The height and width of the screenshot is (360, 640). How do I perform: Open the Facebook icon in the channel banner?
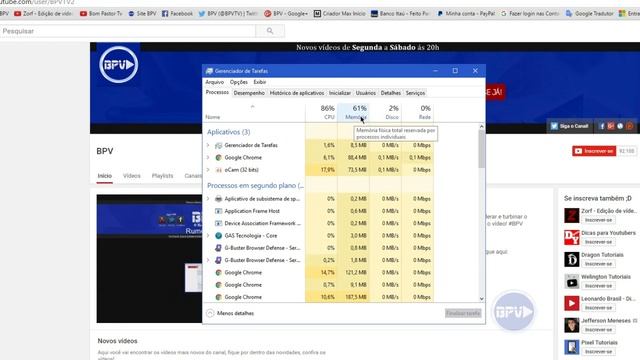(x=601, y=126)
